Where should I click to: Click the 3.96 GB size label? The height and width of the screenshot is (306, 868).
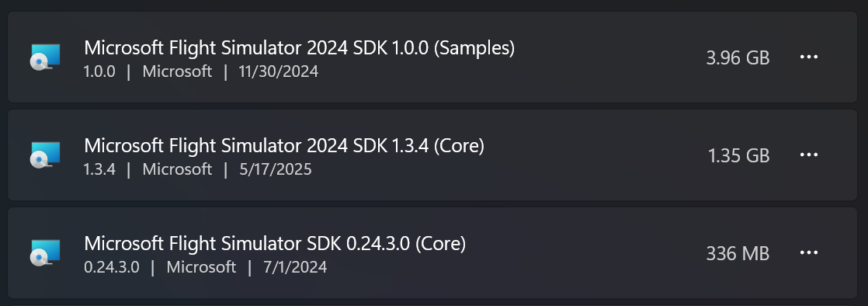[738, 57]
